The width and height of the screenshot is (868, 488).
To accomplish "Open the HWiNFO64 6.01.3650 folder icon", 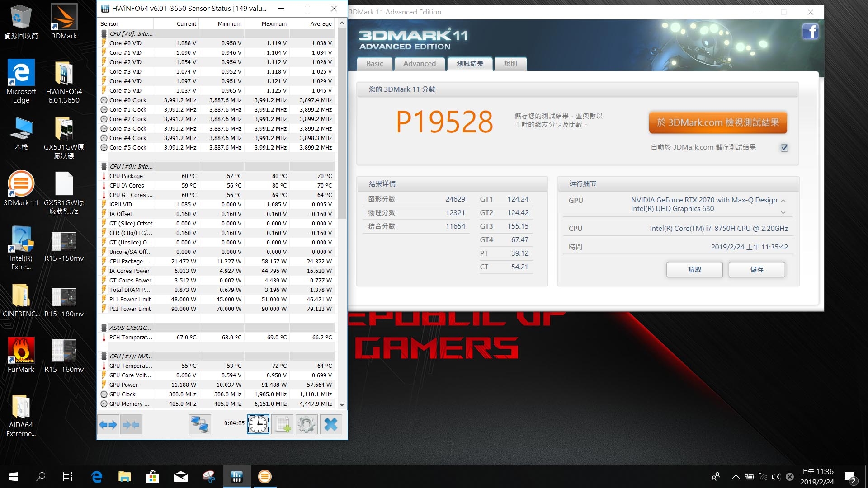I will click(64, 81).
